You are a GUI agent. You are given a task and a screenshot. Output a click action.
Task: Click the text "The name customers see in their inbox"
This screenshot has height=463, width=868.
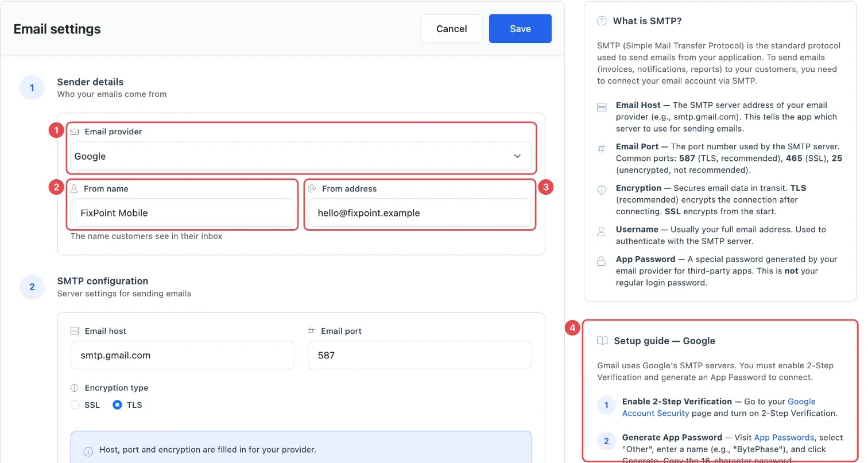click(146, 236)
